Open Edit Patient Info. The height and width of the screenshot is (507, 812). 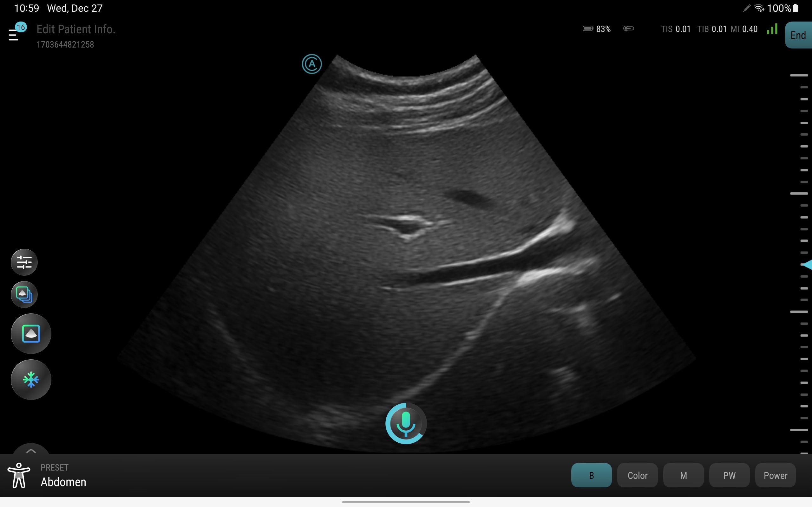pyautogui.click(x=76, y=29)
